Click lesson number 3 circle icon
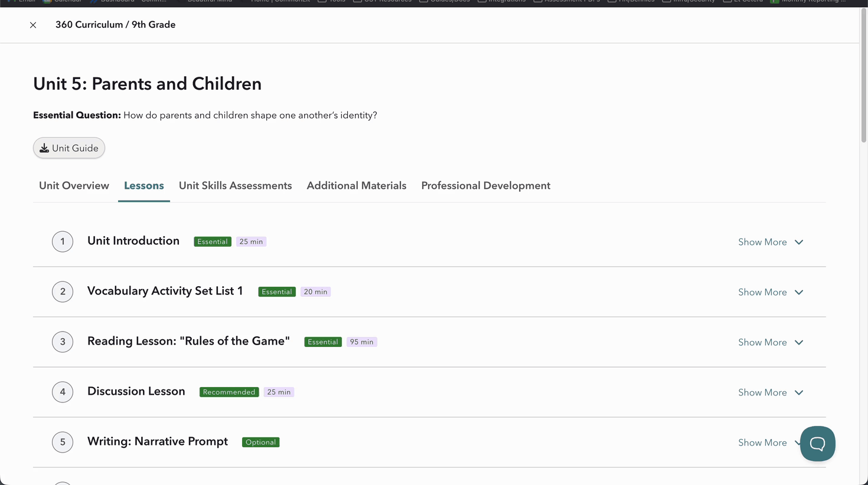The height and width of the screenshot is (485, 868). 63,342
